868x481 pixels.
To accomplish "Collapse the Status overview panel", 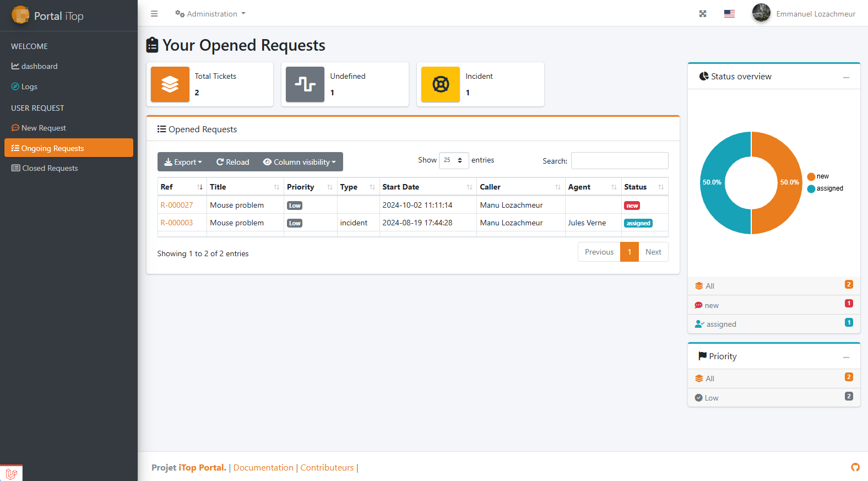I will pos(846,77).
